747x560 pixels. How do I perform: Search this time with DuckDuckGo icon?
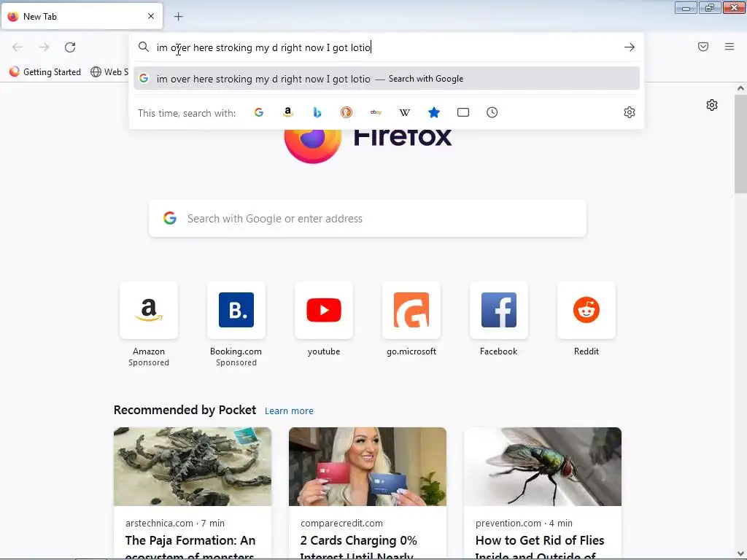347,112
